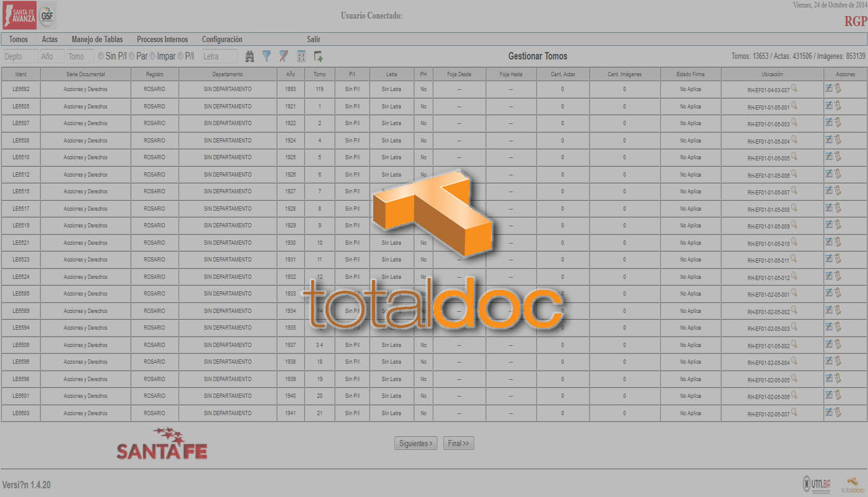Edit the LE6524 row
Image resolution: width=868 pixels, height=497 pixels.
coord(829,276)
